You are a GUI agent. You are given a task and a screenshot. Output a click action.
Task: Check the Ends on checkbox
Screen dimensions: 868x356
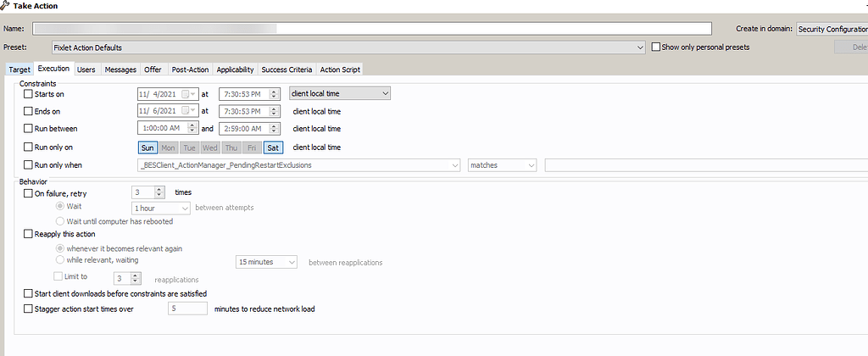point(29,111)
